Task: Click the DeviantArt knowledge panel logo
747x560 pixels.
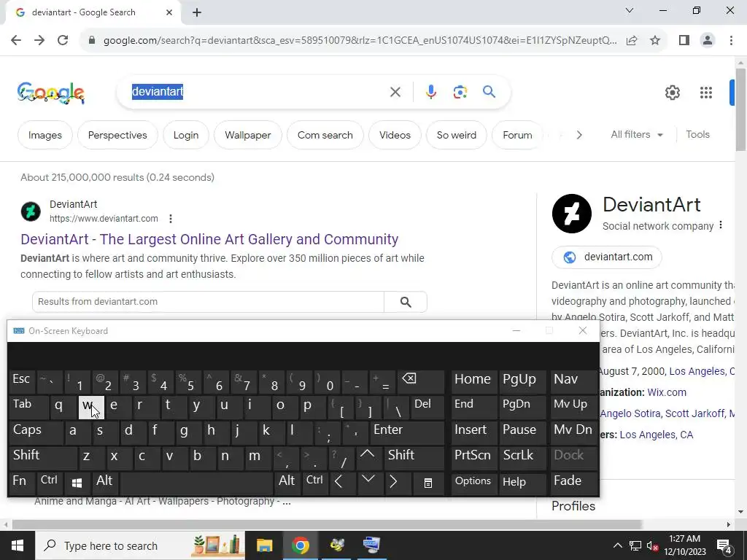Action: tap(572, 214)
